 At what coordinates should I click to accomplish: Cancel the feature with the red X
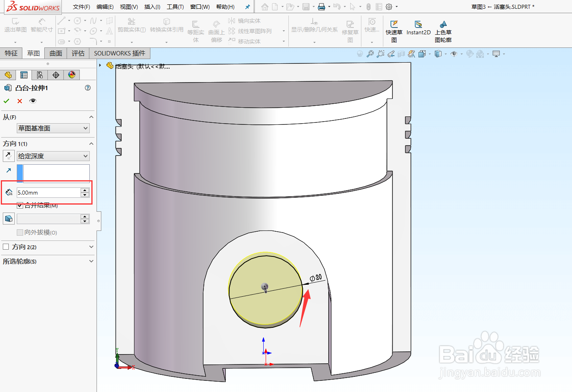pos(19,101)
